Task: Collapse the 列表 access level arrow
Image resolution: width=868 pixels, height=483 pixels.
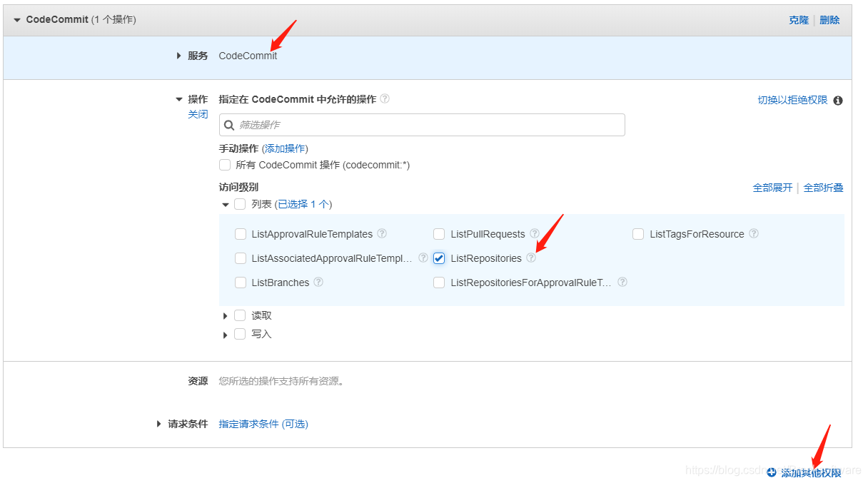Action: [x=226, y=205]
